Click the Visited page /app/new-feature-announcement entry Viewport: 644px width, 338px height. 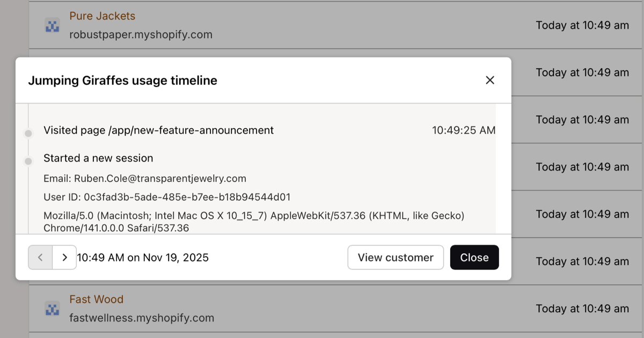tap(158, 130)
